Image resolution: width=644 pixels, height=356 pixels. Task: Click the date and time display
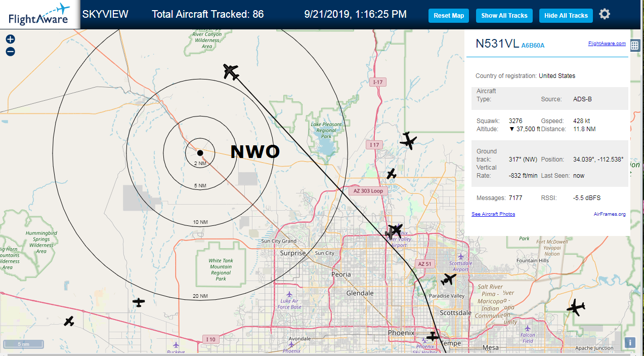pyautogui.click(x=356, y=14)
